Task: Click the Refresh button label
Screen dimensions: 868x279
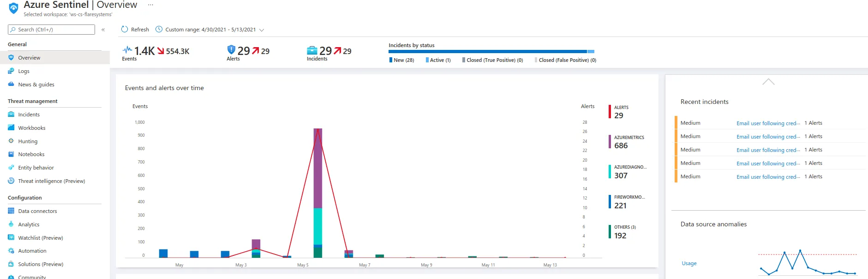Action: click(140, 30)
